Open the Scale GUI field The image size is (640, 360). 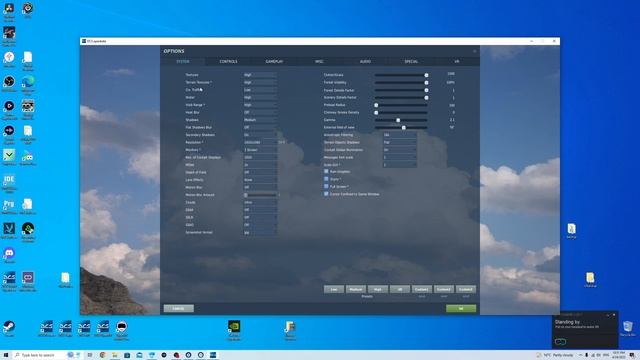[x=400, y=165]
